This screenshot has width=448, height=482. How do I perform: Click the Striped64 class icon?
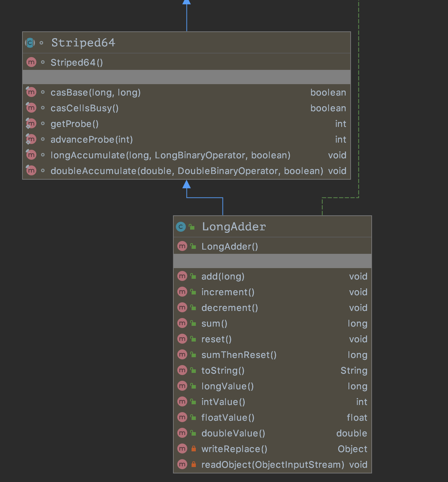click(30, 43)
